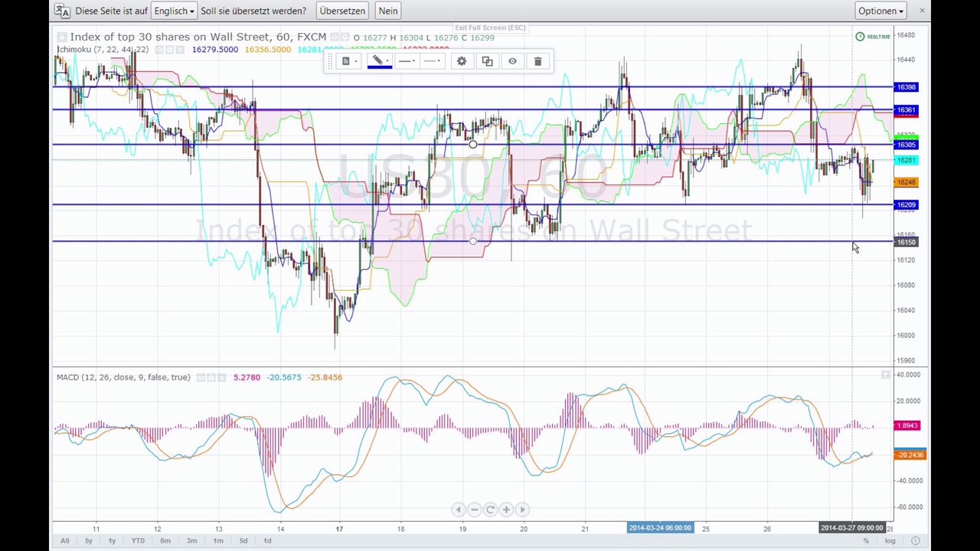This screenshot has width=980, height=551.
Task: Click the 16361 price label
Action: point(906,110)
